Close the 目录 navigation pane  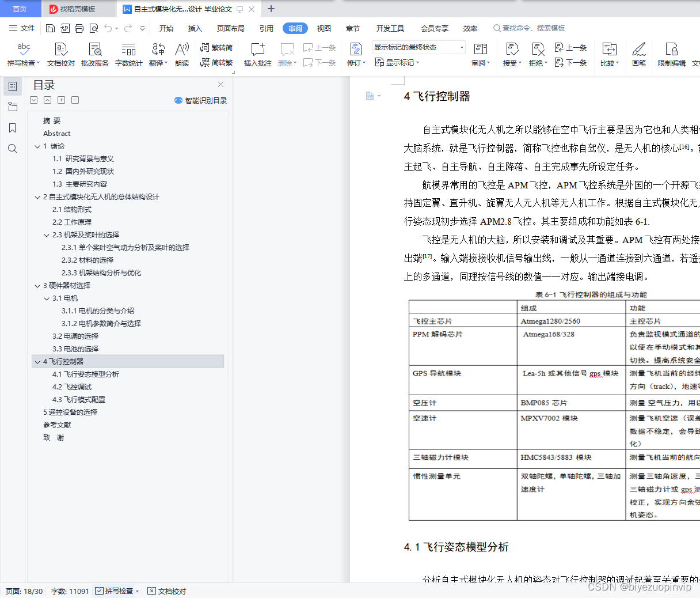pyautogui.click(x=220, y=85)
